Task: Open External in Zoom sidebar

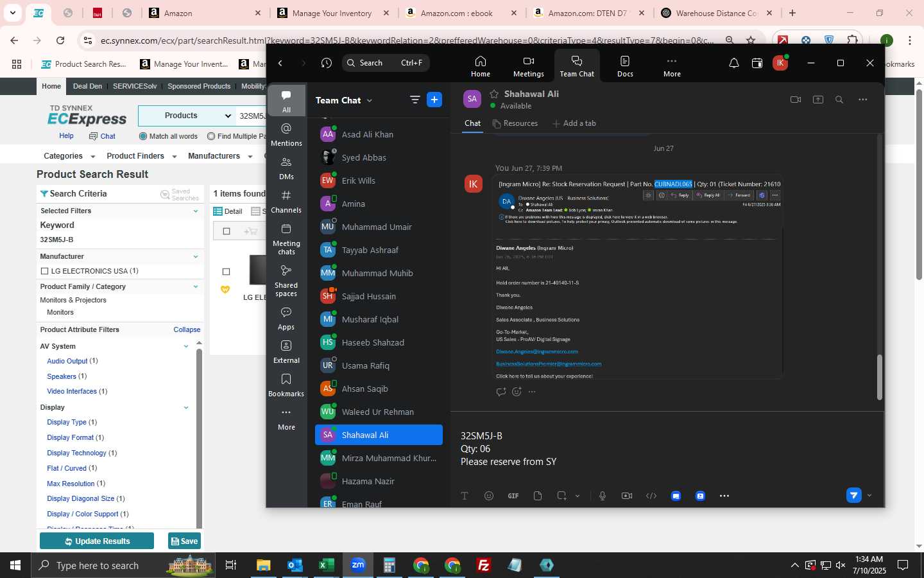Action: point(286,353)
